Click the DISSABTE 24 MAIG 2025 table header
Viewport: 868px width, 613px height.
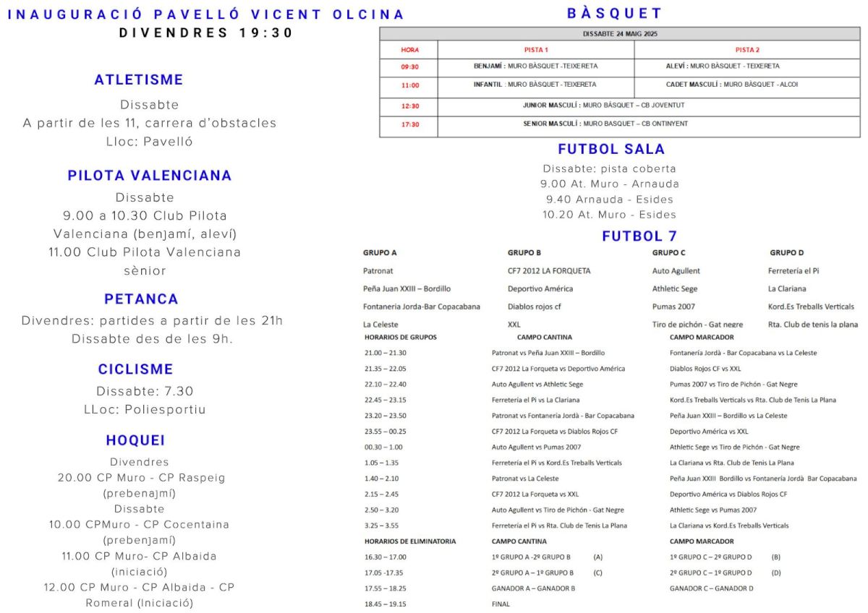[620, 34]
